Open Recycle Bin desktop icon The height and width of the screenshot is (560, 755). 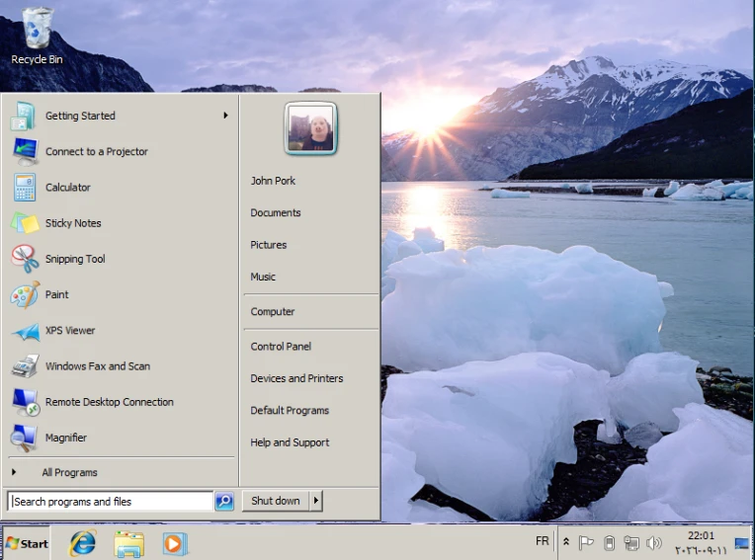click(38, 36)
